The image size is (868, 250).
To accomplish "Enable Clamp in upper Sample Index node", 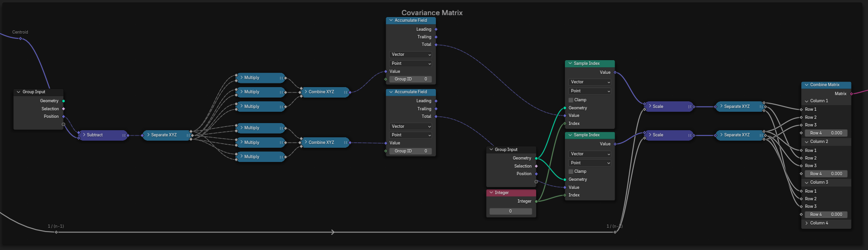I will 571,100.
